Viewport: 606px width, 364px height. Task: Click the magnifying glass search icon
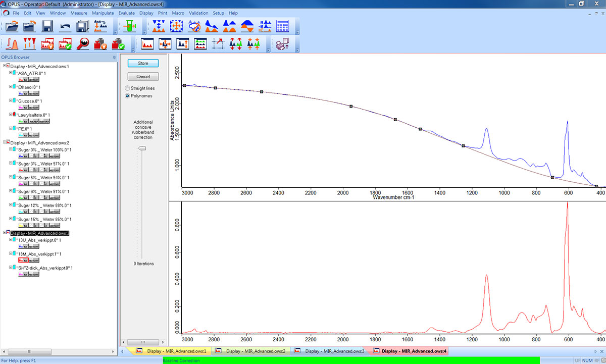tap(84, 44)
